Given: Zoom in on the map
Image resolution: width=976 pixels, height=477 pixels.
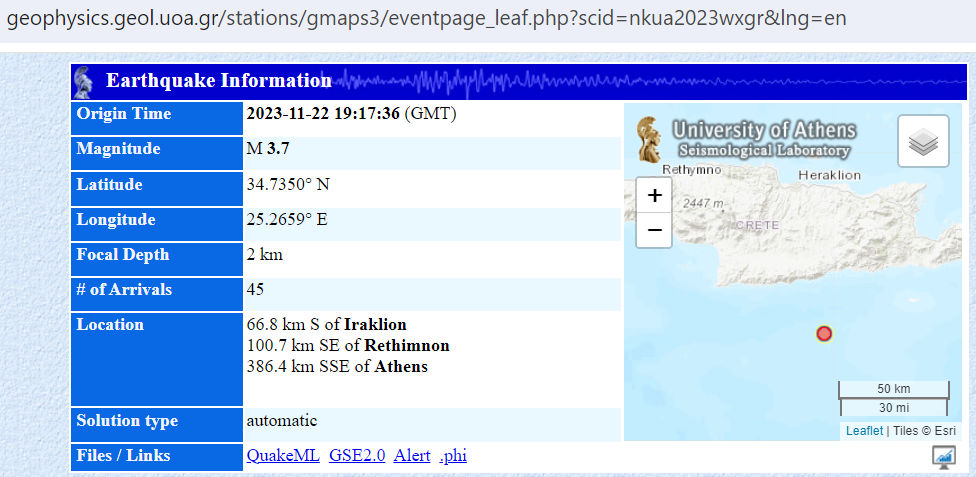Looking at the screenshot, I should click(x=654, y=195).
